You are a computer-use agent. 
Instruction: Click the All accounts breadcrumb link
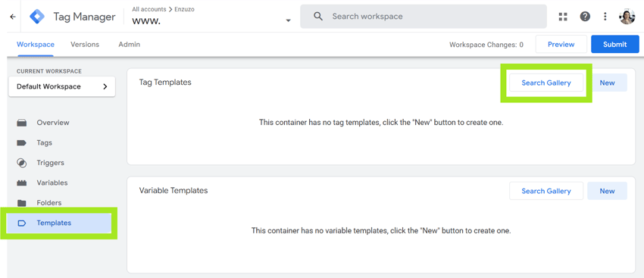click(149, 9)
